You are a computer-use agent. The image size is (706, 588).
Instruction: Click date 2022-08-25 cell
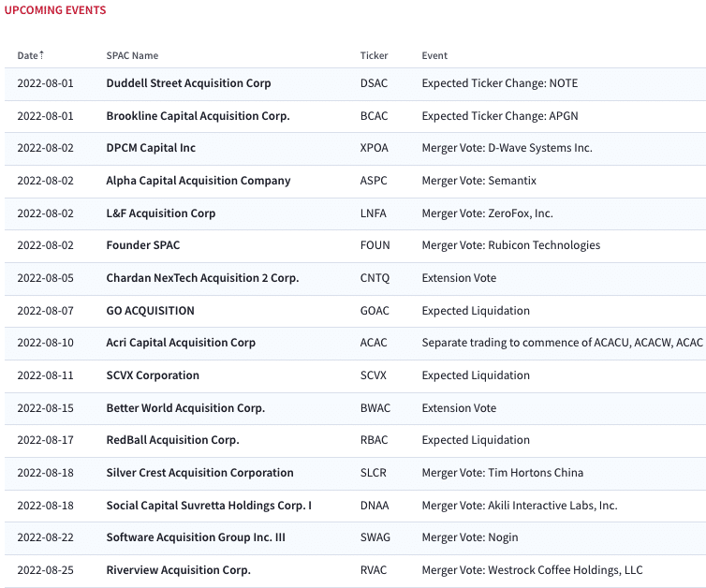tap(45, 570)
